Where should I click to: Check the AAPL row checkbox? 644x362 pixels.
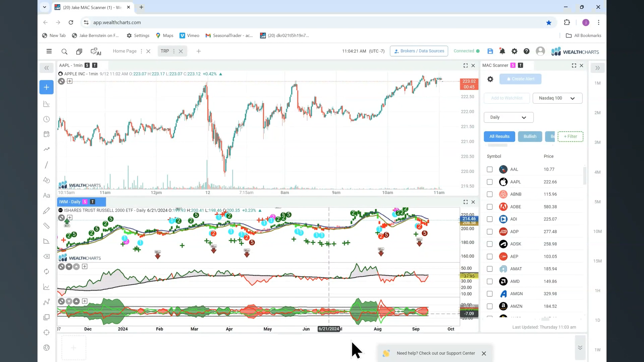(x=490, y=182)
